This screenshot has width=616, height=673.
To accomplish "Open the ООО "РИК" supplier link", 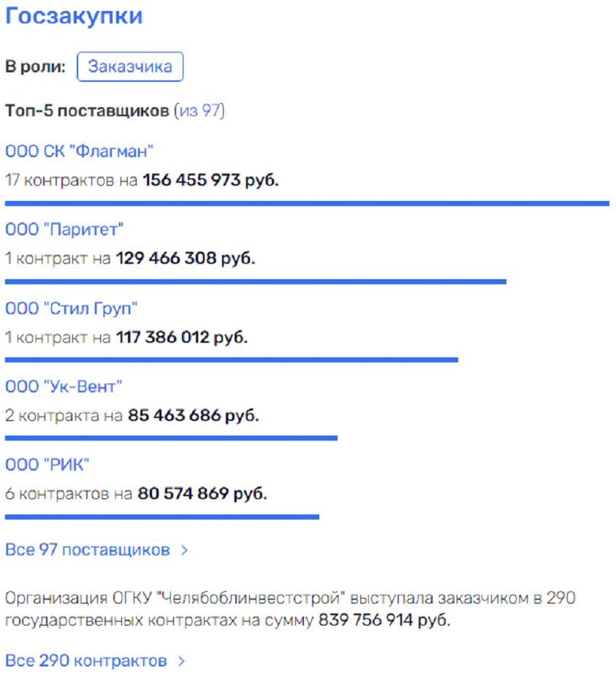I will pyautogui.click(x=47, y=465).
